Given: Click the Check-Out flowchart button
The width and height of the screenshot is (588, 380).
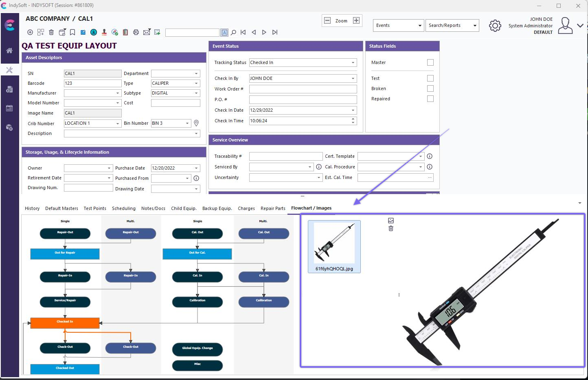Looking at the screenshot, I should click(x=65, y=347).
